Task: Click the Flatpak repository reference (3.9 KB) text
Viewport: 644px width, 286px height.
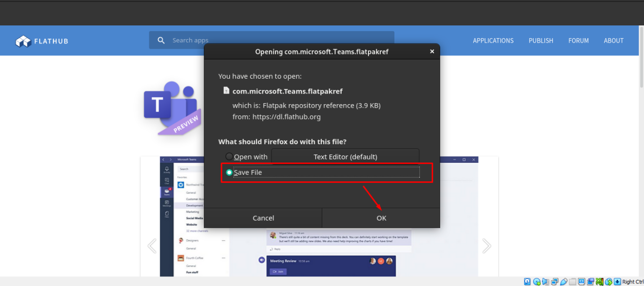Action: point(322,105)
